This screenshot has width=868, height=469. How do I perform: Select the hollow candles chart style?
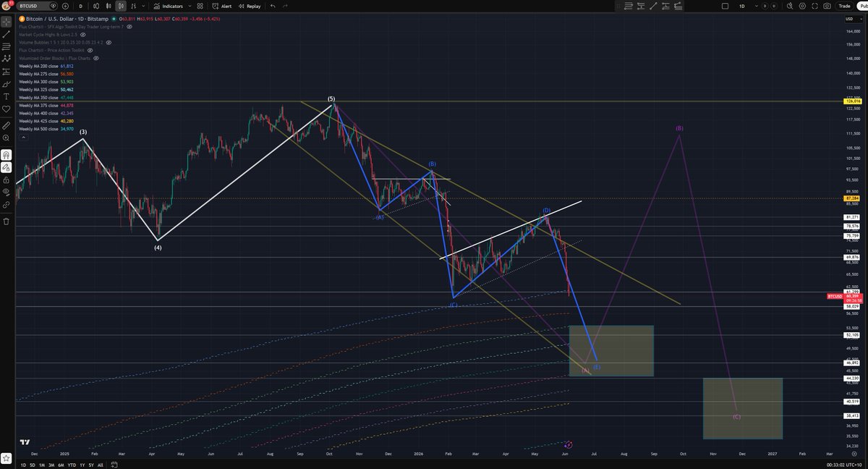coord(121,6)
